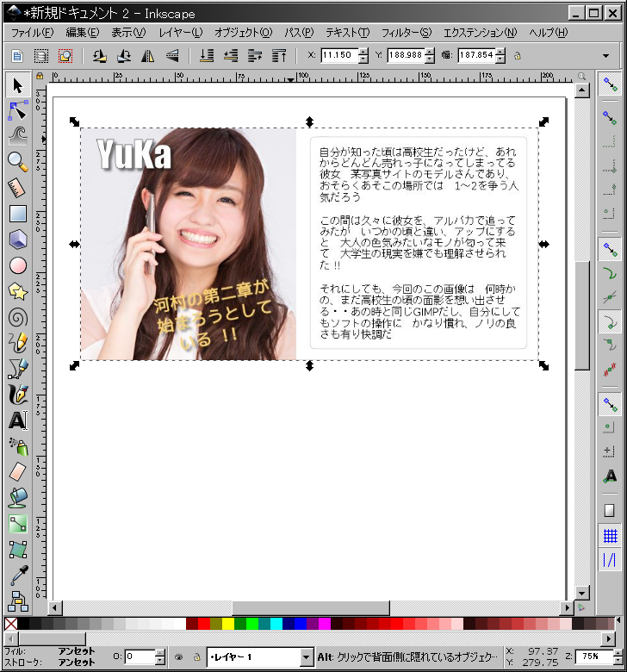Select the Calligraphy tool
627x672 pixels.
18,395
